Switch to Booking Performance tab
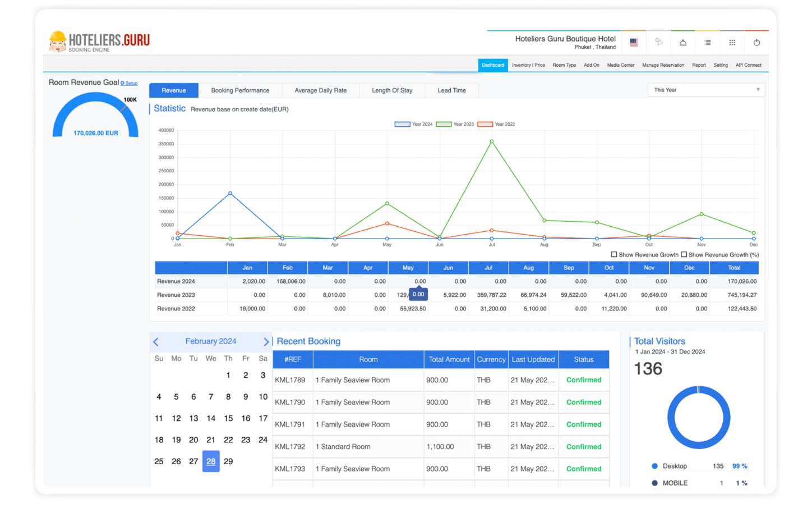Image resolution: width=812 pixels, height=508 pixels. tap(240, 90)
